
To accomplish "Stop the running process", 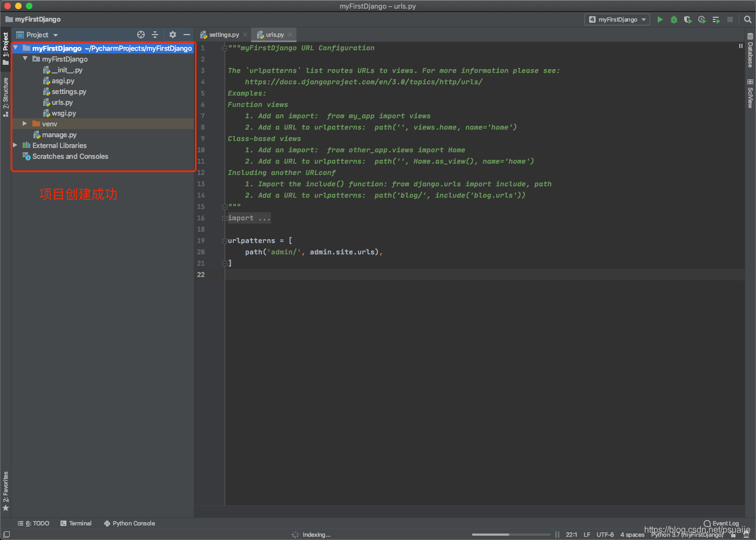I will pos(730,19).
